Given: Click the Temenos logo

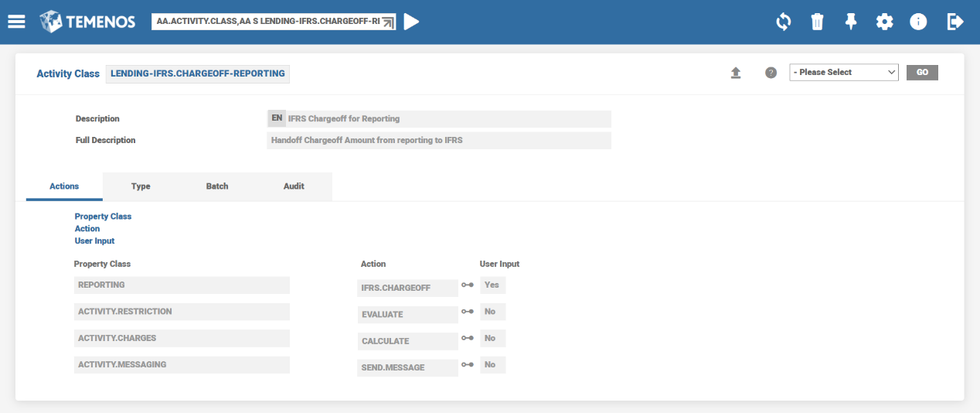Looking at the screenshot, I should click(87, 22).
